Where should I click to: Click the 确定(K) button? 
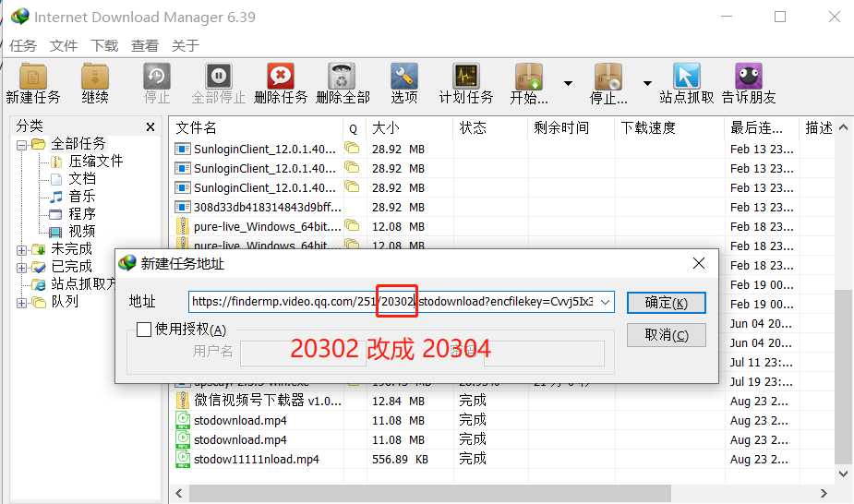(666, 303)
